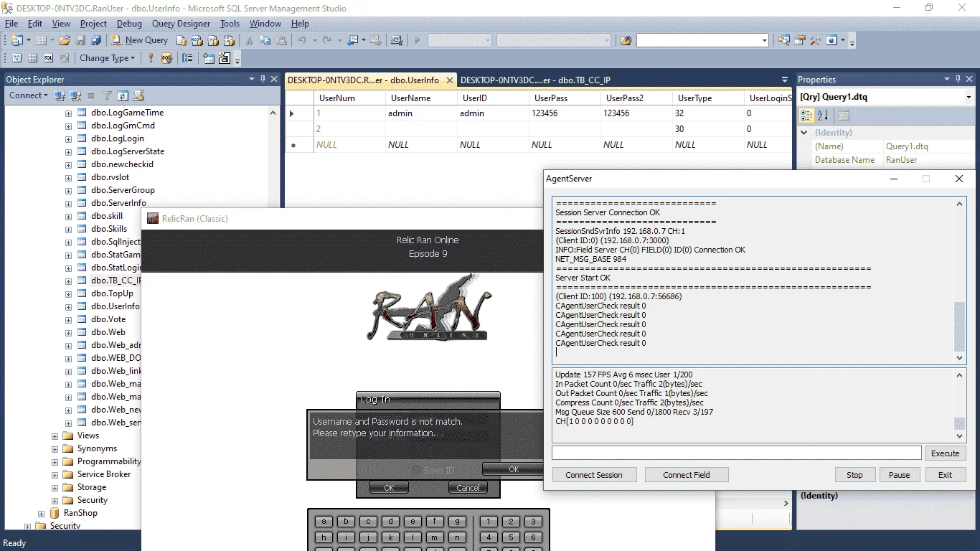
Task: Click the Add Table icon
Action: [209, 58]
